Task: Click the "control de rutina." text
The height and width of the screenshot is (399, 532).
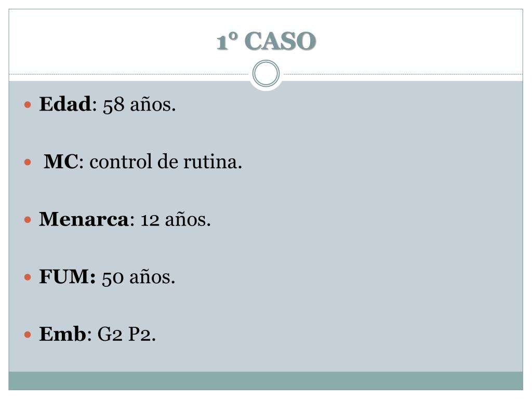Action: [x=166, y=162]
